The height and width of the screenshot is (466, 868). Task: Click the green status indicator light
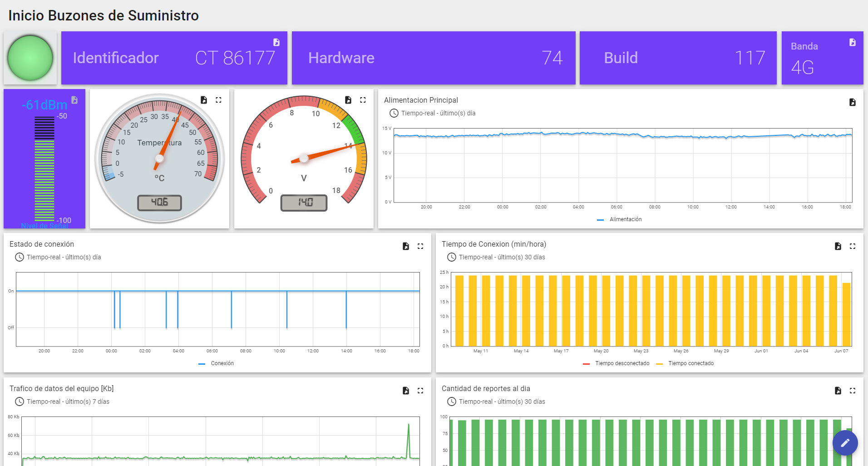tap(30, 58)
